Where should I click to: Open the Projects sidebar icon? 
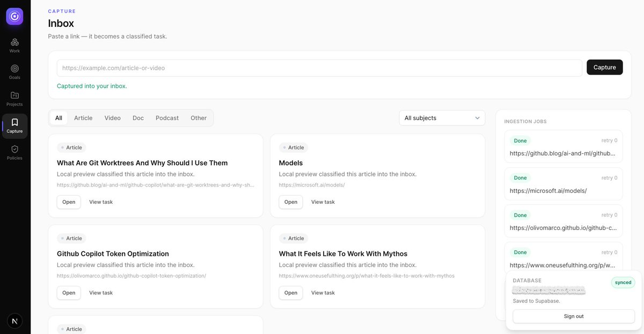(x=14, y=99)
